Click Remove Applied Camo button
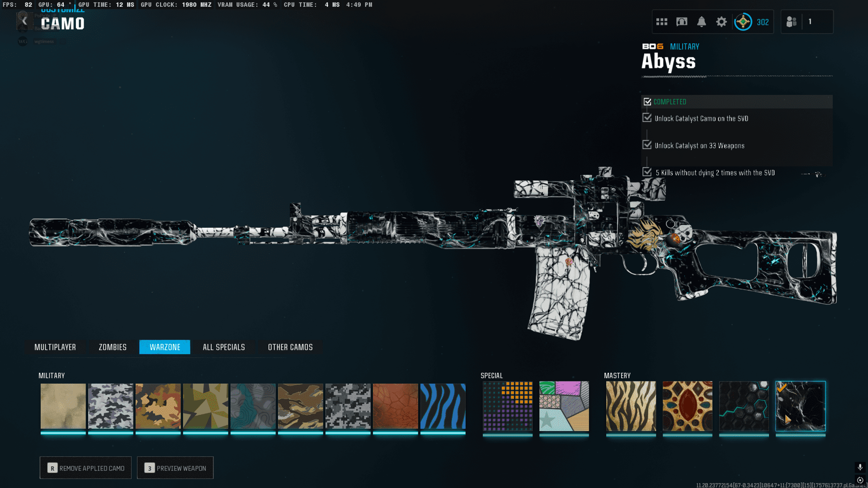The width and height of the screenshot is (868, 488). coord(85,468)
